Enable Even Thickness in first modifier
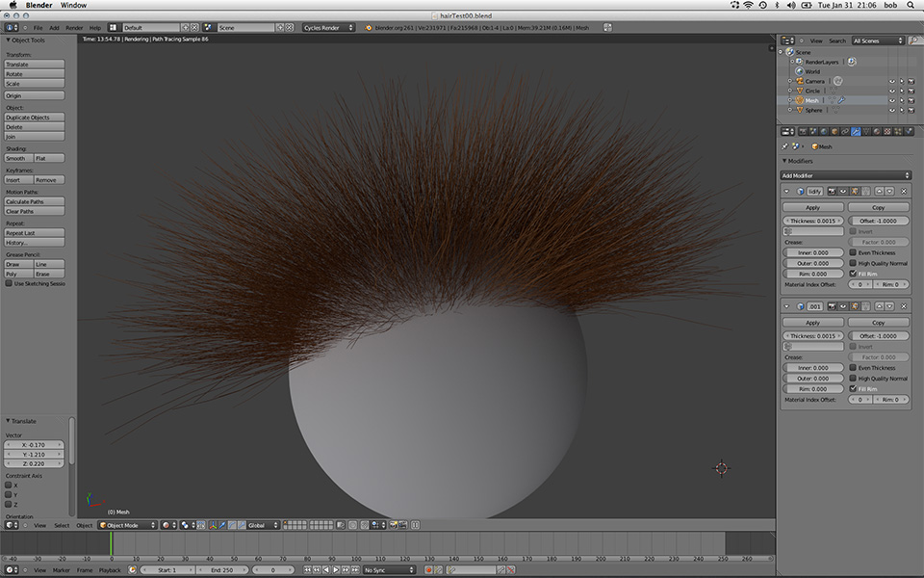The image size is (924, 578). click(x=853, y=252)
